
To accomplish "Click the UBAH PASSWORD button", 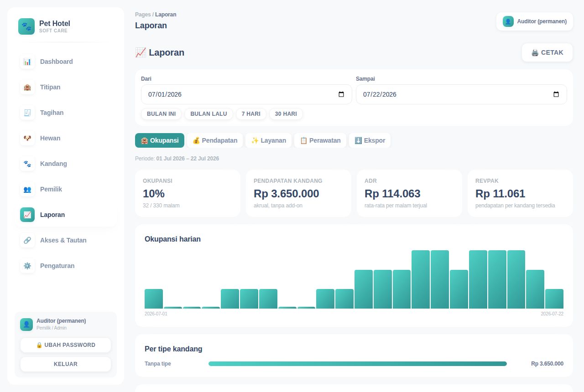I will (66, 345).
